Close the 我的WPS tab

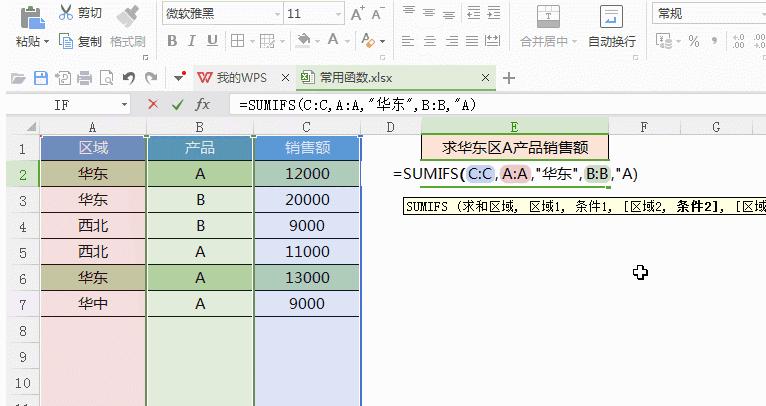tap(285, 78)
